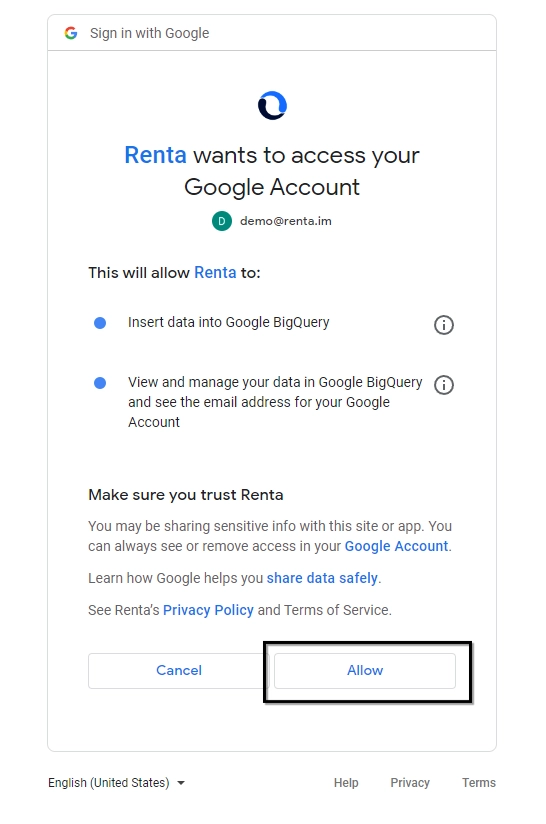Image resolution: width=546 pixels, height=824 pixels.
Task: Open the language dropdown arrow
Action: [x=181, y=783]
